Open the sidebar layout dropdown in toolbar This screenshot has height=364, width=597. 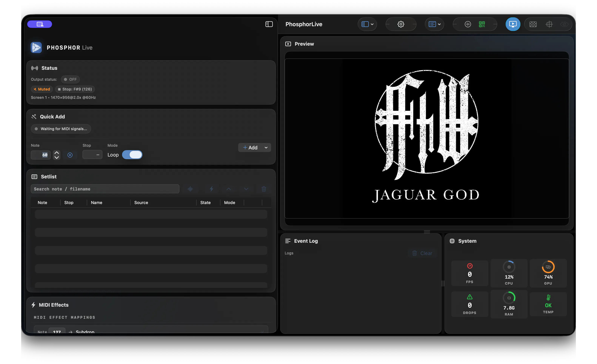coord(367,24)
